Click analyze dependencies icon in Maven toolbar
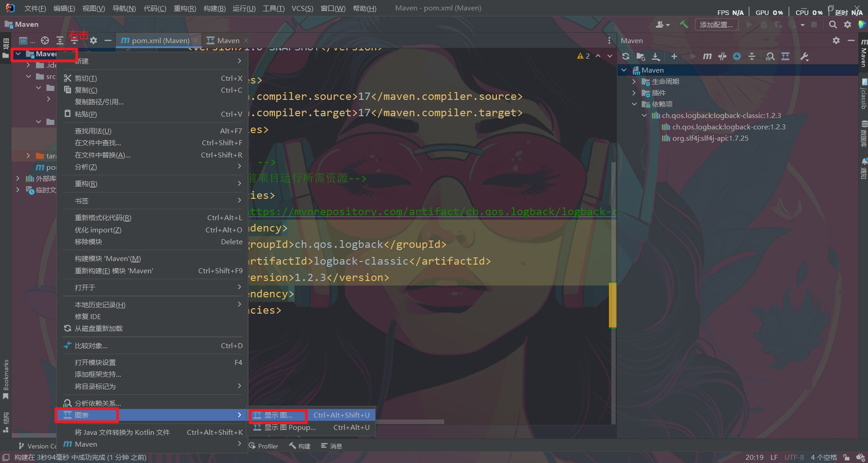 pyautogui.click(x=770, y=56)
